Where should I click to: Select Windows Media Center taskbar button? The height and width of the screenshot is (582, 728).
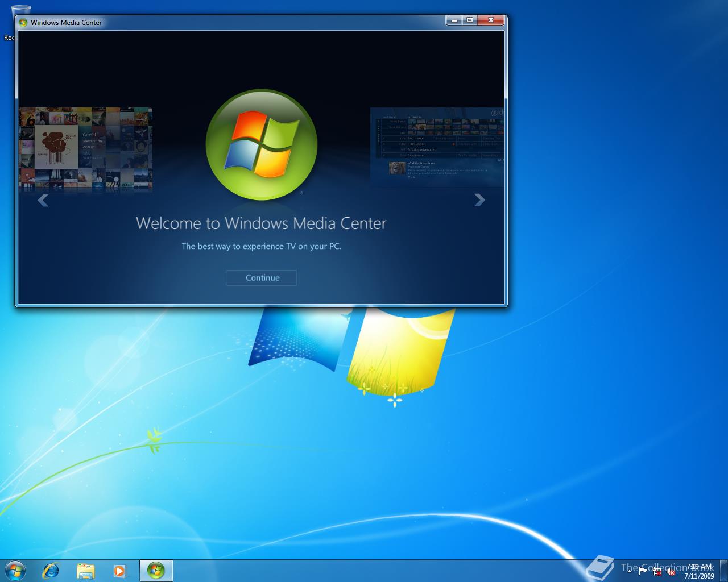point(156,571)
